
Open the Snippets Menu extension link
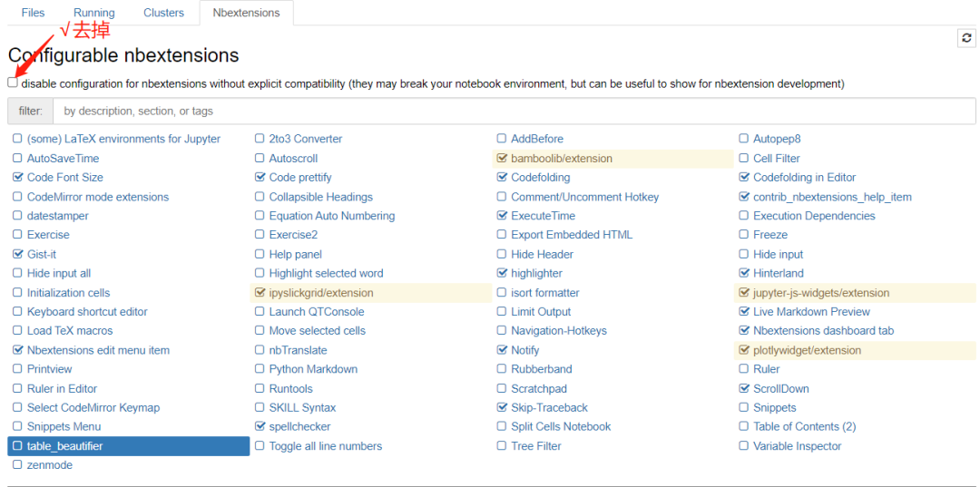click(64, 426)
